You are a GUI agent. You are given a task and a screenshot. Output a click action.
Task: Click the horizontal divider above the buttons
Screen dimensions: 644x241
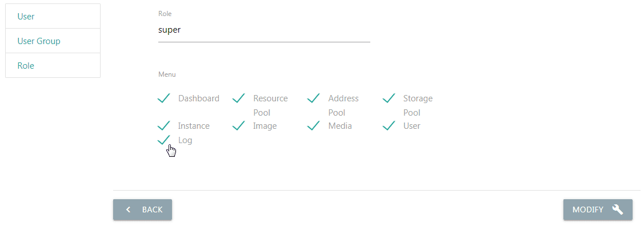pyautogui.click(x=376, y=190)
